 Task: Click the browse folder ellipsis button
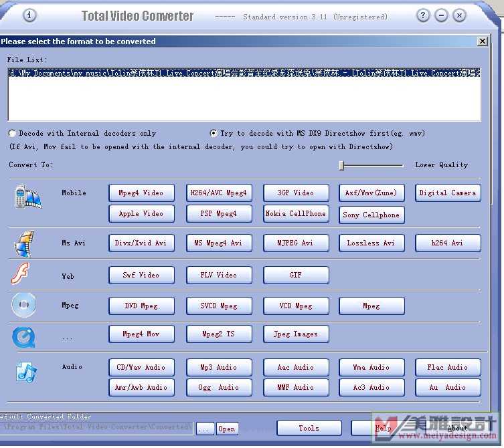205,429
